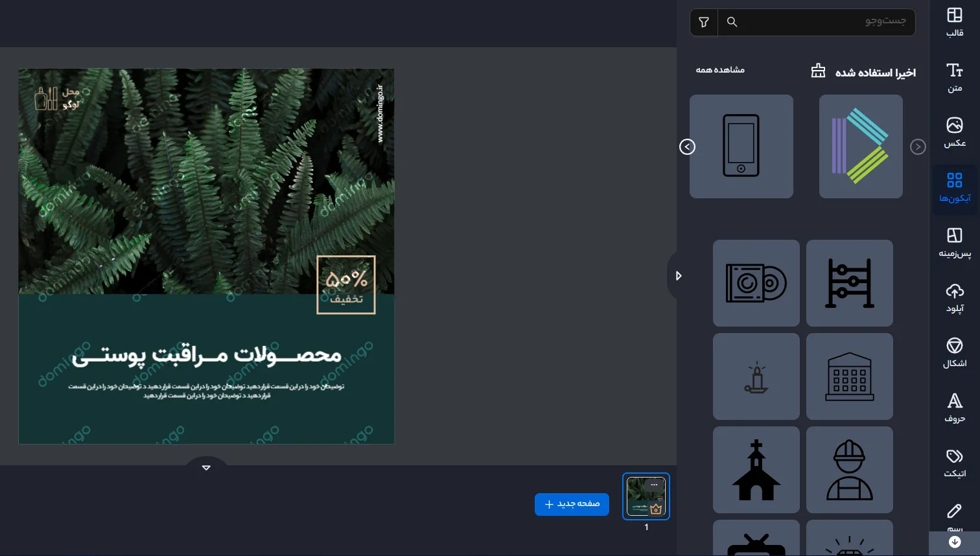Screen dimensions: 980x556
Task: Expand the bottom pages panel chevron
Action: pos(206,467)
